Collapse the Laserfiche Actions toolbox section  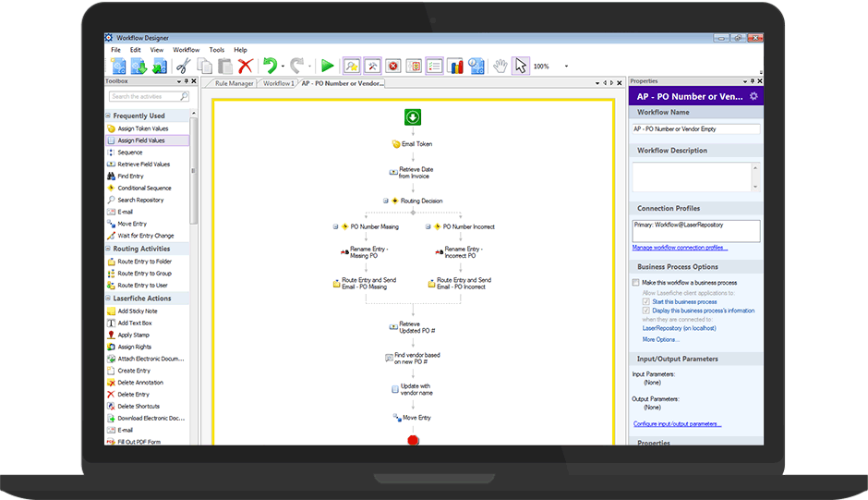108,299
